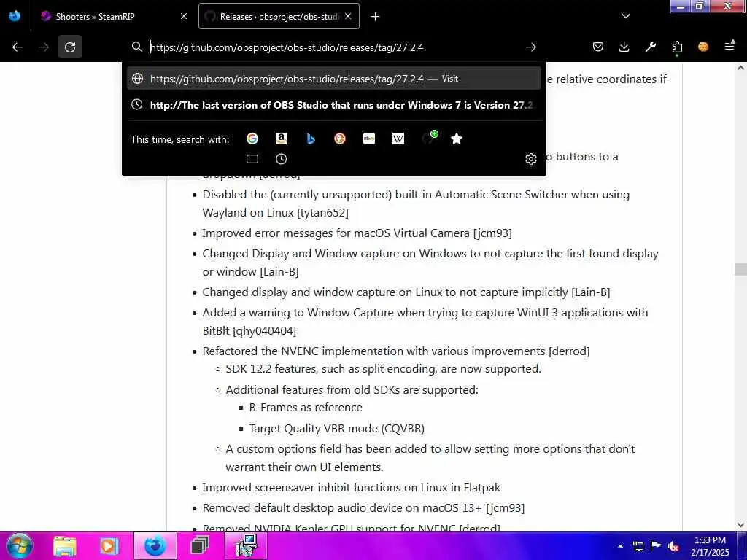747x560 pixels.
Task: Expand the list all tabs chevron
Action: 626,16
